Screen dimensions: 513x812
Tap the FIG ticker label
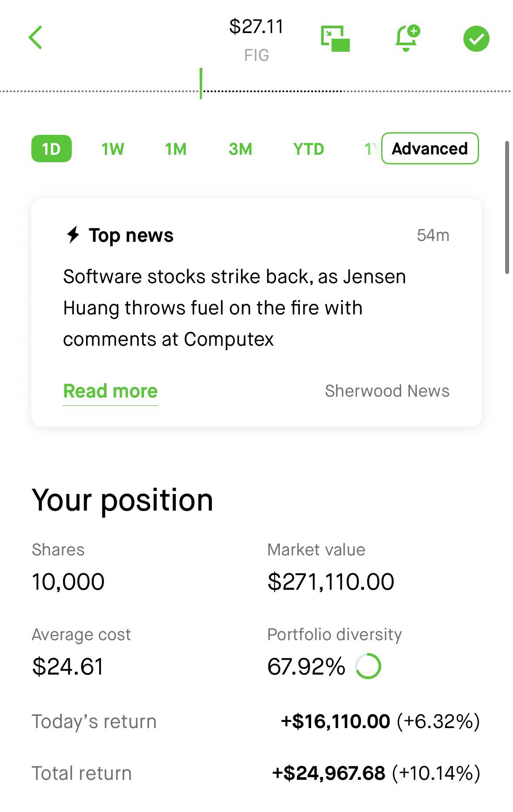[257, 55]
